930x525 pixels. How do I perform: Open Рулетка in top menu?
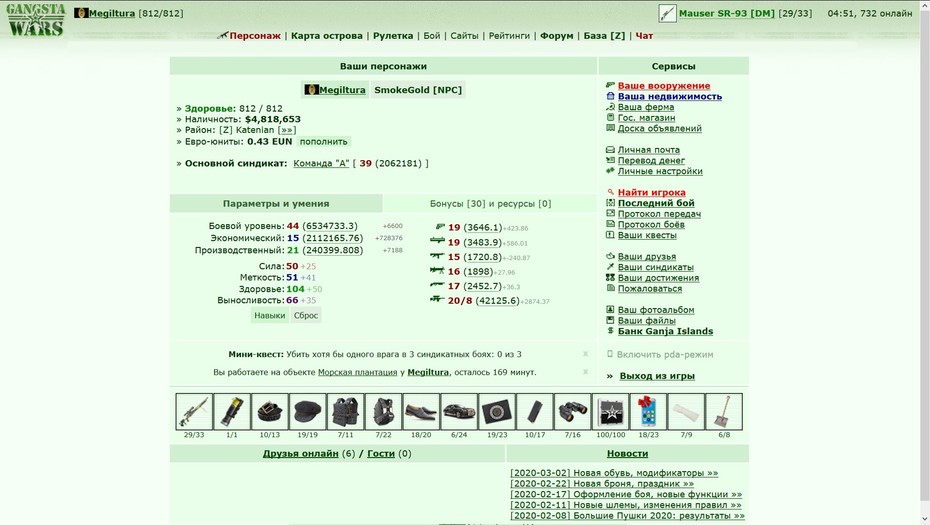(x=393, y=36)
